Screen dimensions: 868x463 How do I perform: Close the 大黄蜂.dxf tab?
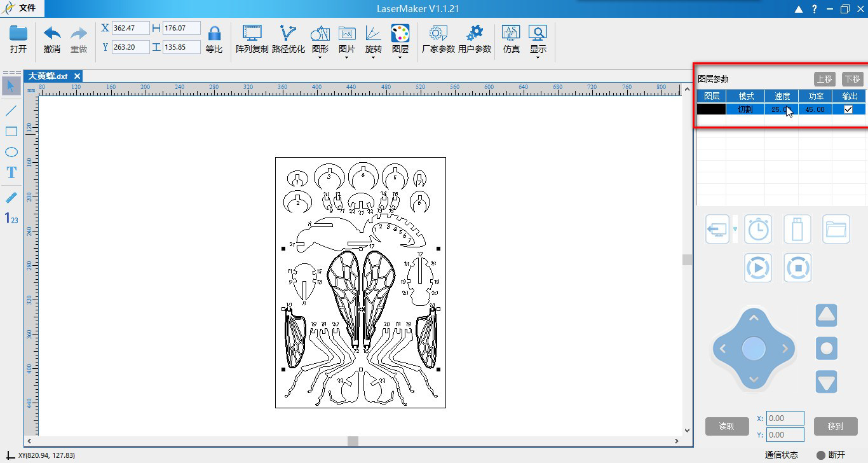pos(77,76)
